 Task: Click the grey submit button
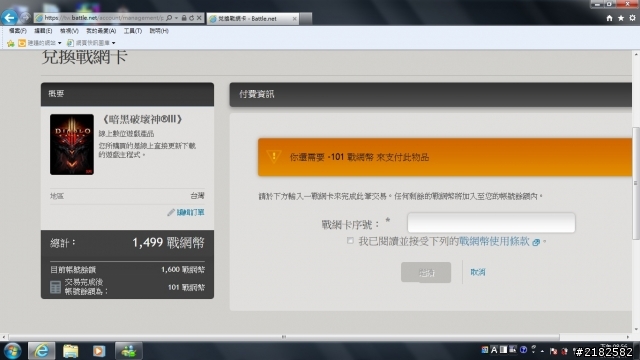[x=426, y=272]
